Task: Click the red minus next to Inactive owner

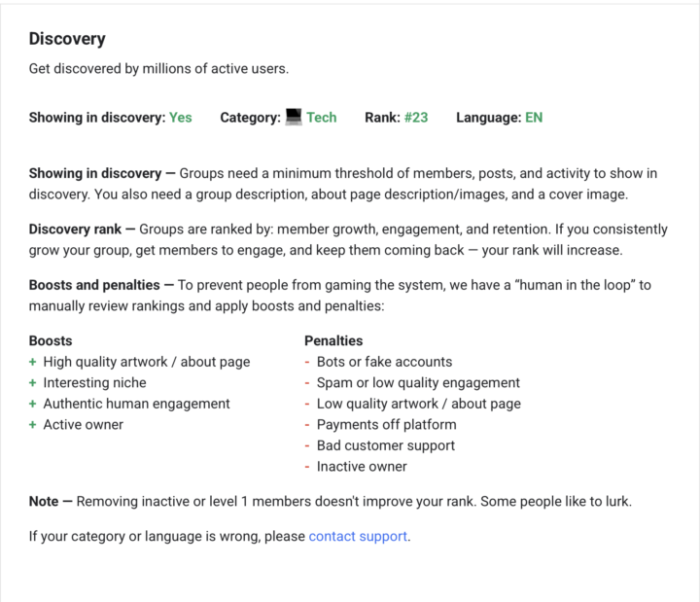Action: pos(308,467)
